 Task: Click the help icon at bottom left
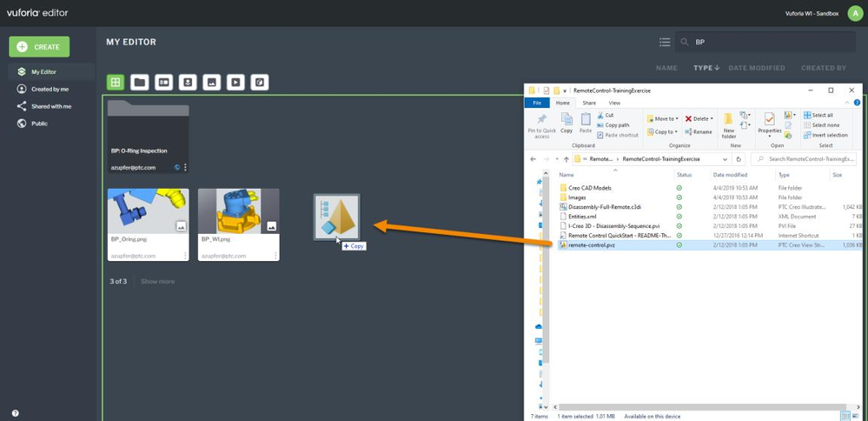16,413
